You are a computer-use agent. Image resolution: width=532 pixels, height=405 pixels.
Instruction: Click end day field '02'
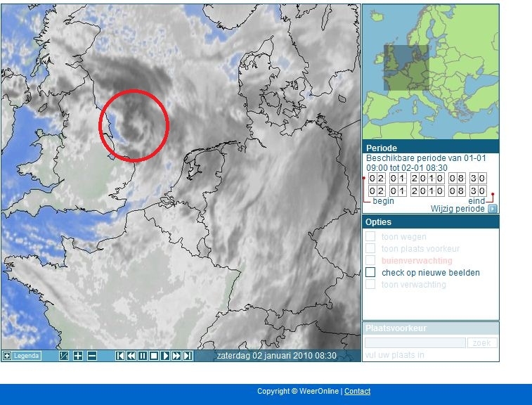(377, 191)
